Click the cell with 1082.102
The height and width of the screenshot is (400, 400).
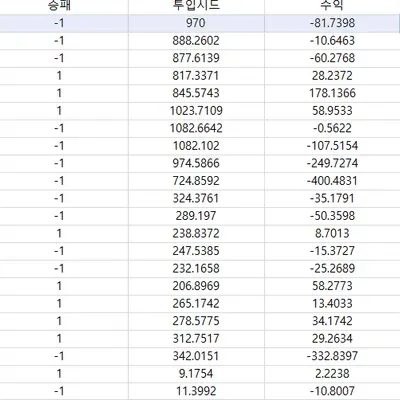tap(196, 146)
